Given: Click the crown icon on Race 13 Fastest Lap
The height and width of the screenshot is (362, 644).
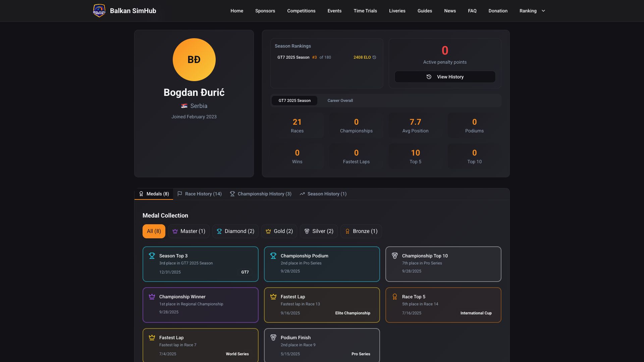Looking at the screenshot, I should tap(273, 297).
